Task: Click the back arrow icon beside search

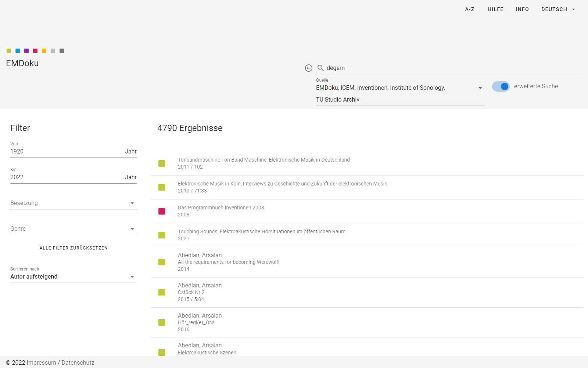Action: point(309,68)
